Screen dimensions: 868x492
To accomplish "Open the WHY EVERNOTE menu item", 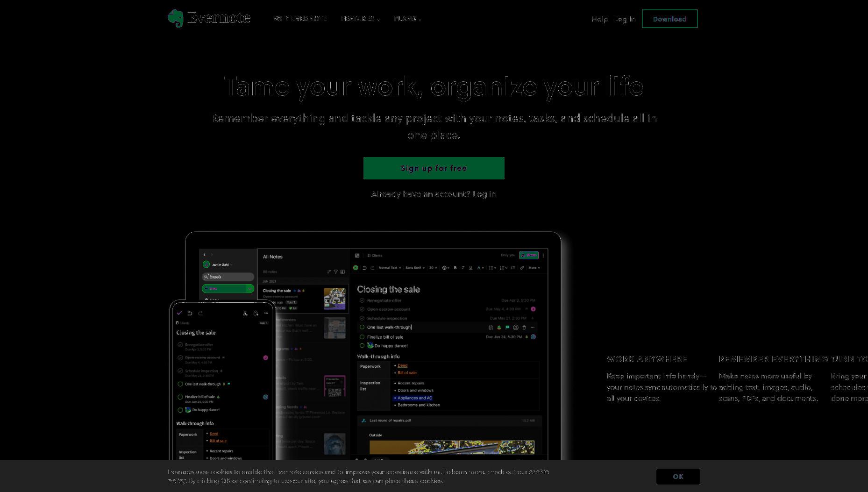I will click(300, 19).
